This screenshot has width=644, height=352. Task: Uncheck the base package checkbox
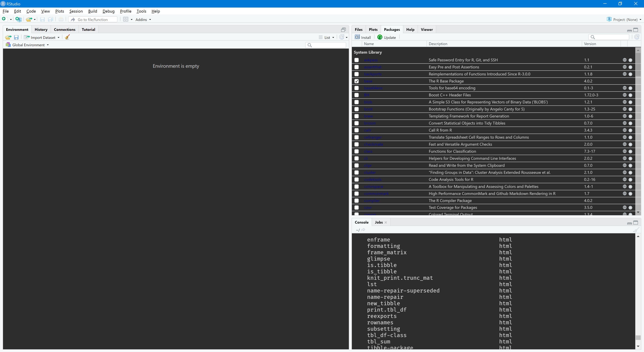click(x=357, y=81)
